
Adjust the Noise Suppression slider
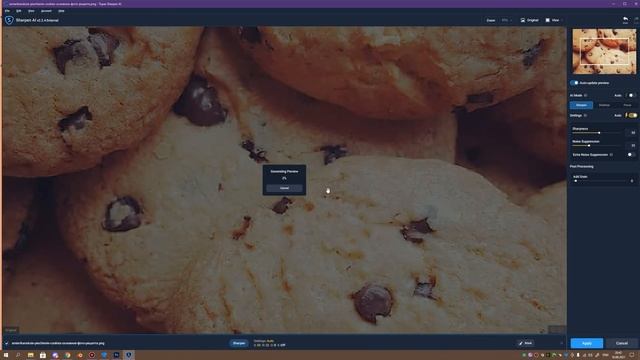pyautogui.click(x=597, y=145)
